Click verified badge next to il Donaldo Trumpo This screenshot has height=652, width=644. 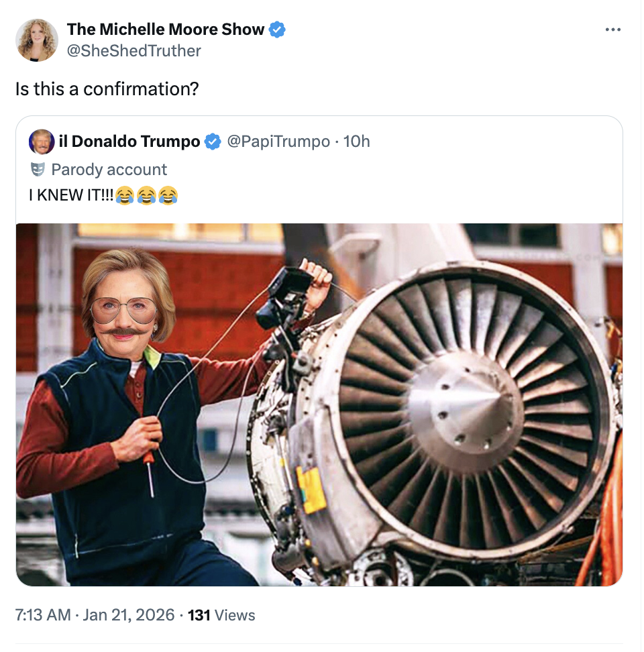[x=213, y=142]
